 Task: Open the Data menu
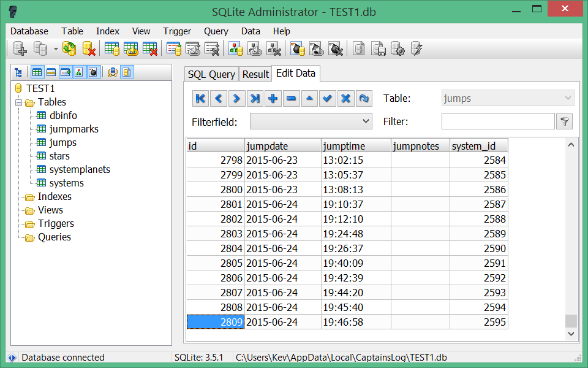coord(251,31)
